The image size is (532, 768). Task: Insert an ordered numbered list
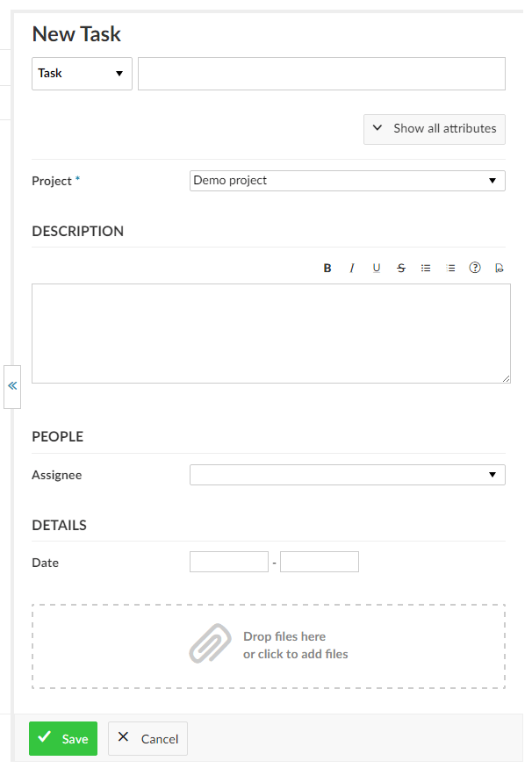pos(450,269)
